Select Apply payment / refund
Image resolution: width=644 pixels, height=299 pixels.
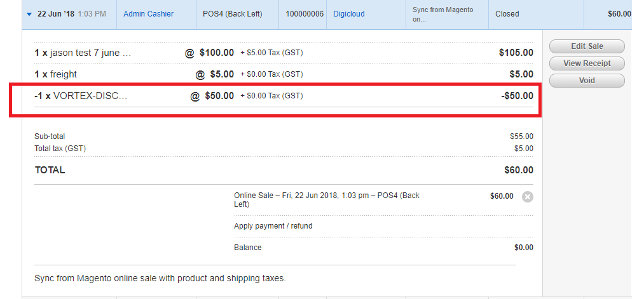(x=273, y=226)
